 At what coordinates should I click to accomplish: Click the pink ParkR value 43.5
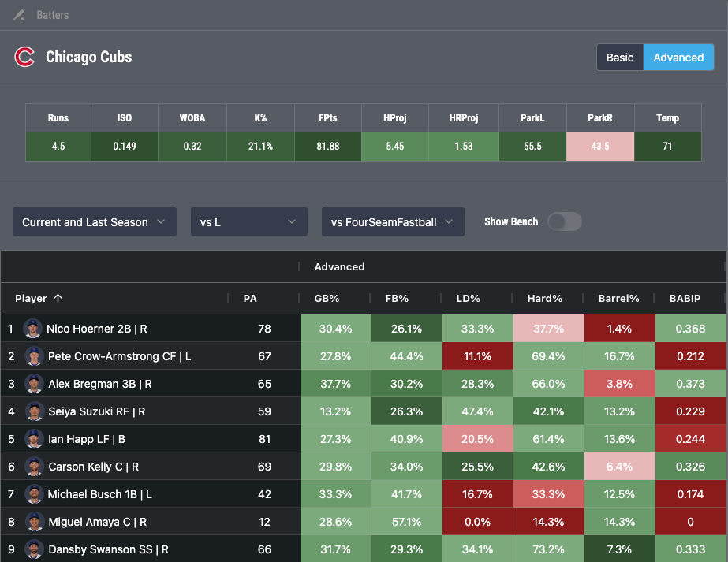pyautogui.click(x=600, y=147)
